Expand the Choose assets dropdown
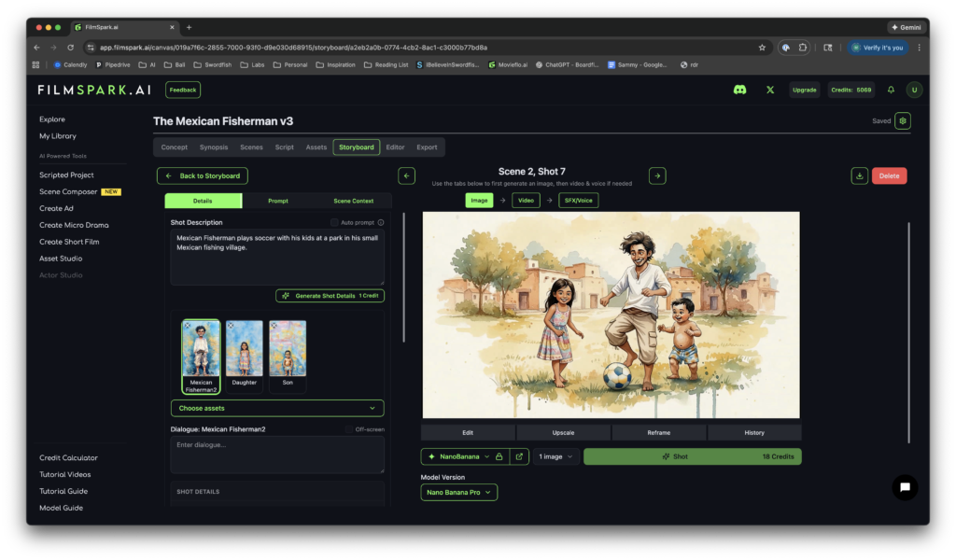The height and width of the screenshot is (560, 956). [x=276, y=408]
